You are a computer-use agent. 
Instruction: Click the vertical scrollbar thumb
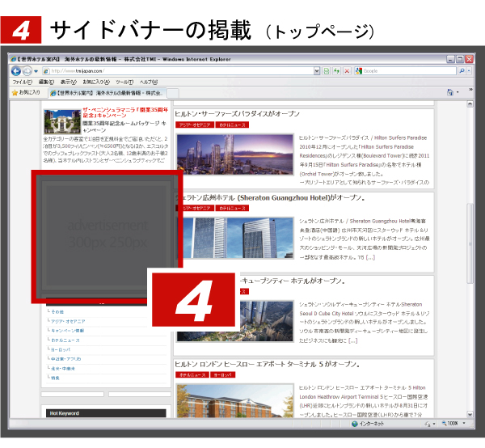[x=470, y=243]
